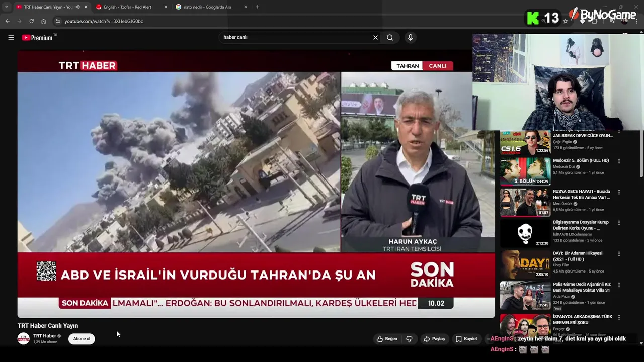Open the RUSYA GECE HAYATI thumbnail
Image resolution: width=644 pixels, height=362 pixels.
point(525,203)
